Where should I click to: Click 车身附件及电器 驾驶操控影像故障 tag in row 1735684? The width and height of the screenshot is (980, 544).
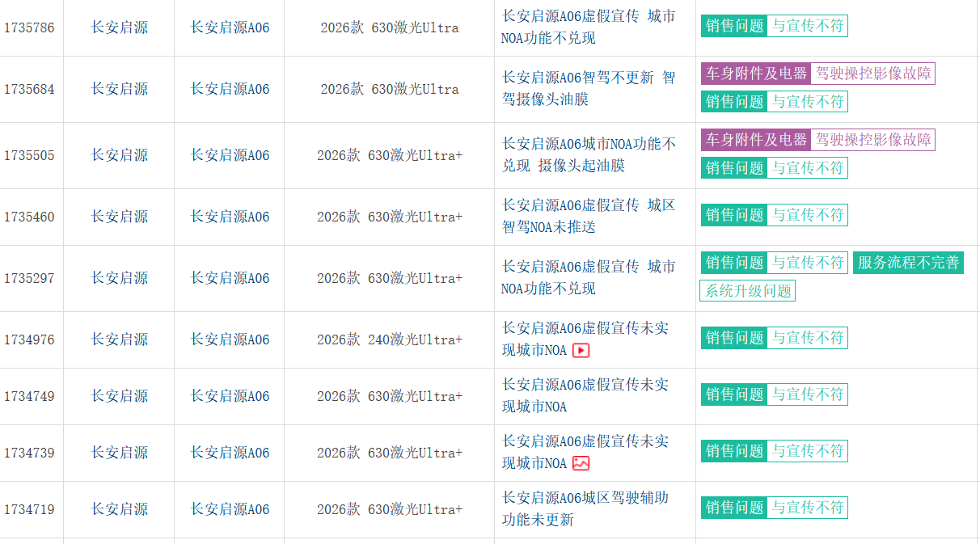[x=817, y=74]
